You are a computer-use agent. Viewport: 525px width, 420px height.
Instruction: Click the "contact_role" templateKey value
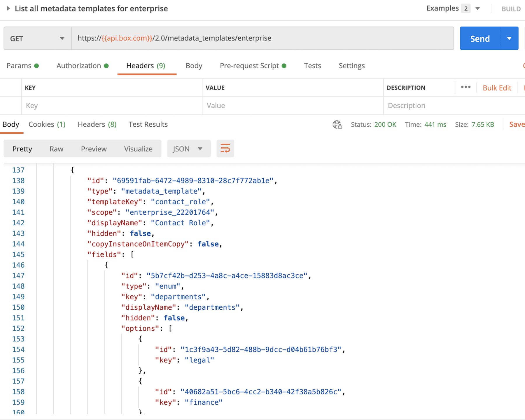180,202
